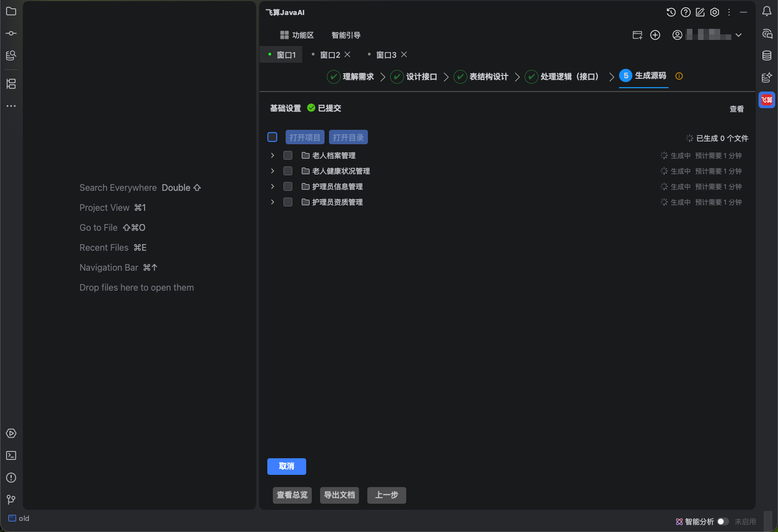Expand the 老人档案管理 folder
The height and width of the screenshot is (532, 778).
[272, 155]
